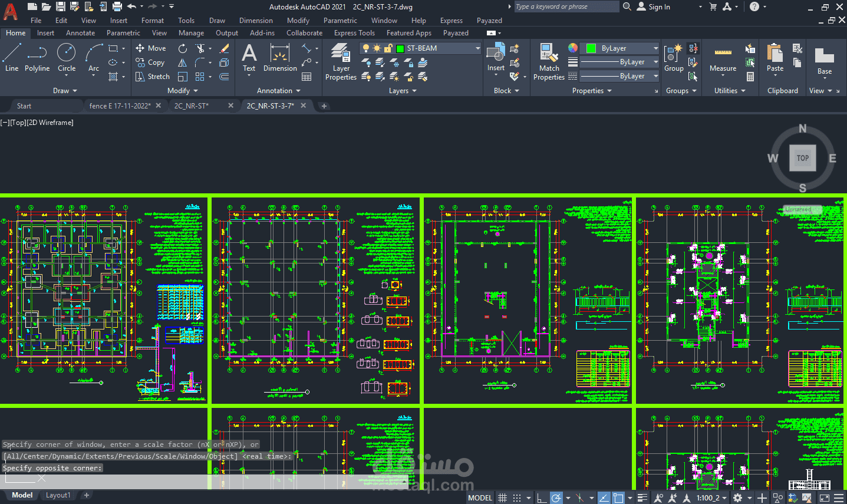The width and height of the screenshot is (847, 504).
Task: Open the multiline Text tool
Action: point(249,57)
